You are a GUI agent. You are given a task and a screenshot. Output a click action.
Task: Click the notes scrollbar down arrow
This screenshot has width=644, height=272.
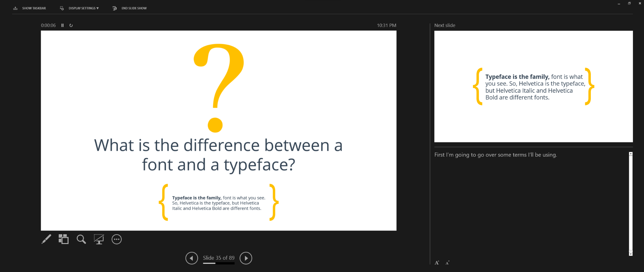pyautogui.click(x=630, y=254)
